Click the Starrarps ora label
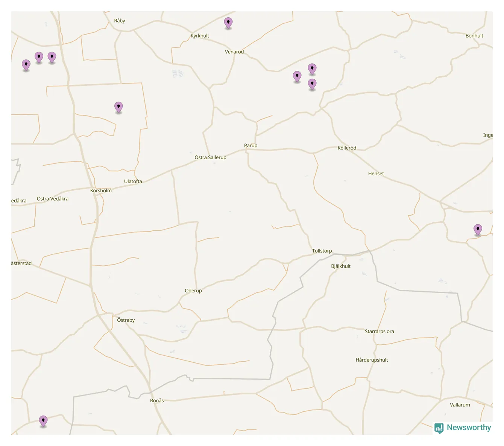504x446 pixels. 380,332
